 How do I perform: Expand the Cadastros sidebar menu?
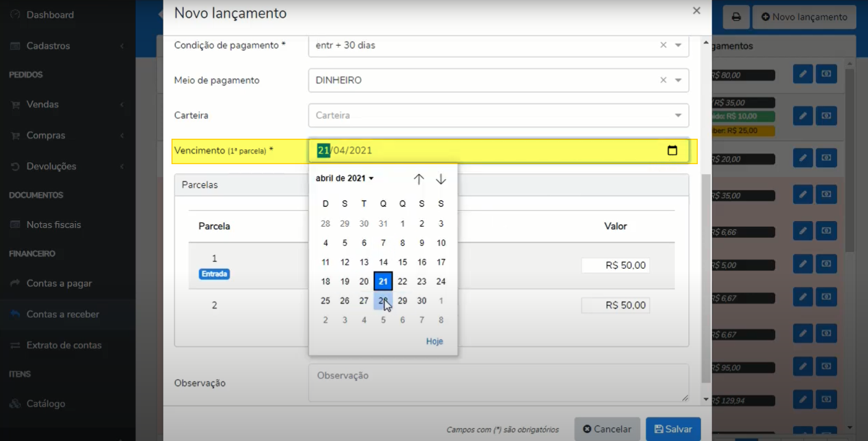[x=67, y=46]
